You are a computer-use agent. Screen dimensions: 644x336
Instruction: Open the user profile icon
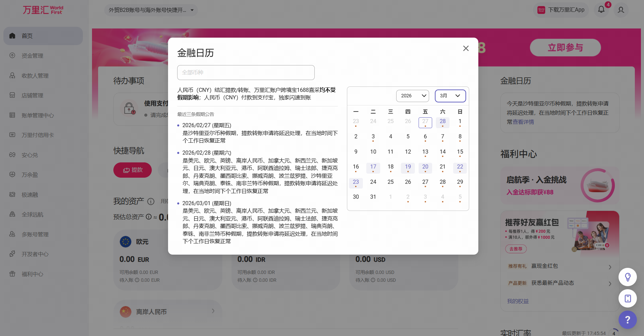tap(621, 10)
